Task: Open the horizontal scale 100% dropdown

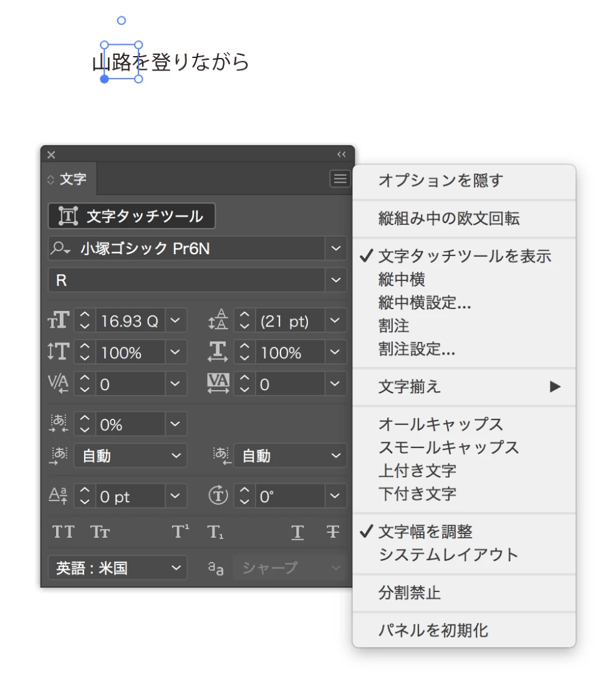Action: (x=335, y=352)
